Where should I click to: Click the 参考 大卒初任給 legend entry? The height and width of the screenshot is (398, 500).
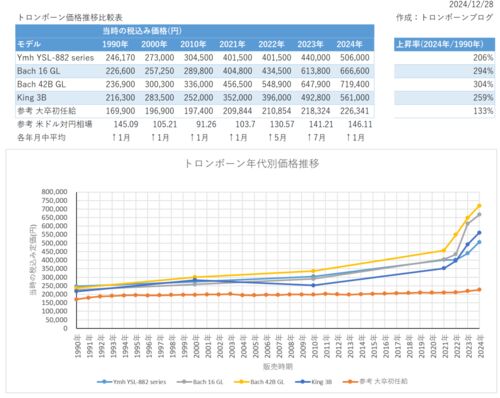tap(375, 381)
